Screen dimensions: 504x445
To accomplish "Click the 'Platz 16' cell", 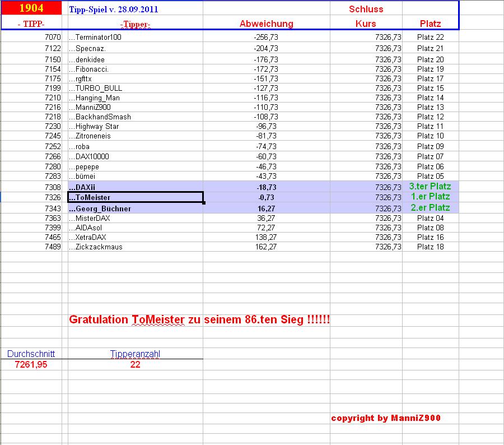I will [x=431, y=238].
